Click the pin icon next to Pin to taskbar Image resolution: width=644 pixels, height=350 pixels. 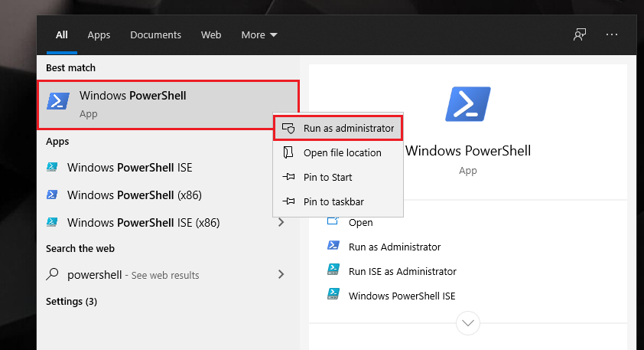[288, 201]
